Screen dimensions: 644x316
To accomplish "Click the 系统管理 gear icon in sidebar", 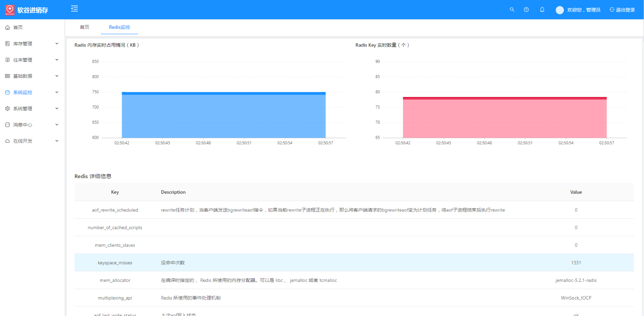I will click(8, 109).
